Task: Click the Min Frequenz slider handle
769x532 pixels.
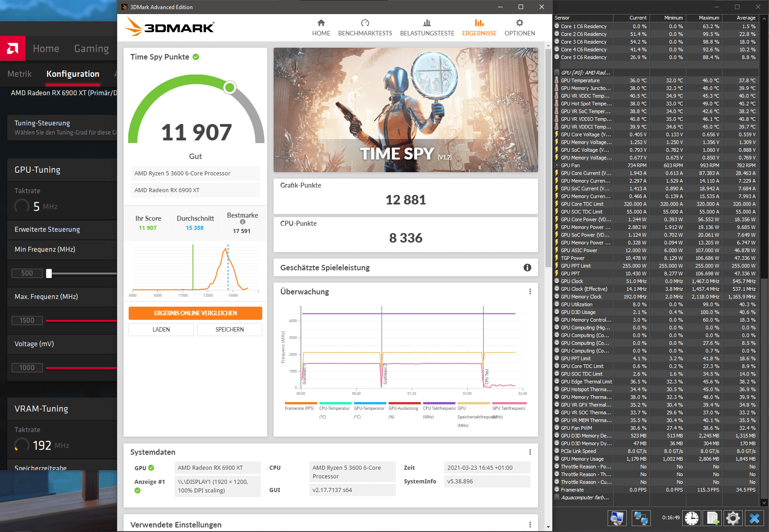Action: [49, 273]
